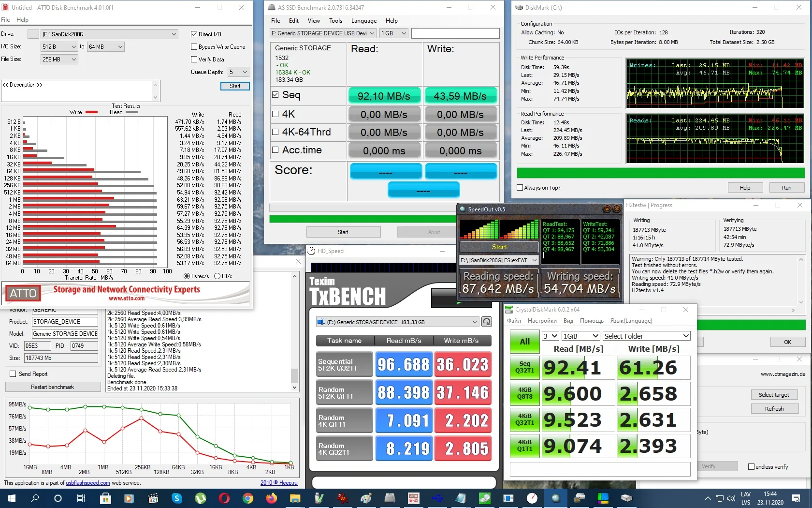Screen dimensions: 812x508
Task: Click the volume icon in system tray
Action: (x=731, y=498)
